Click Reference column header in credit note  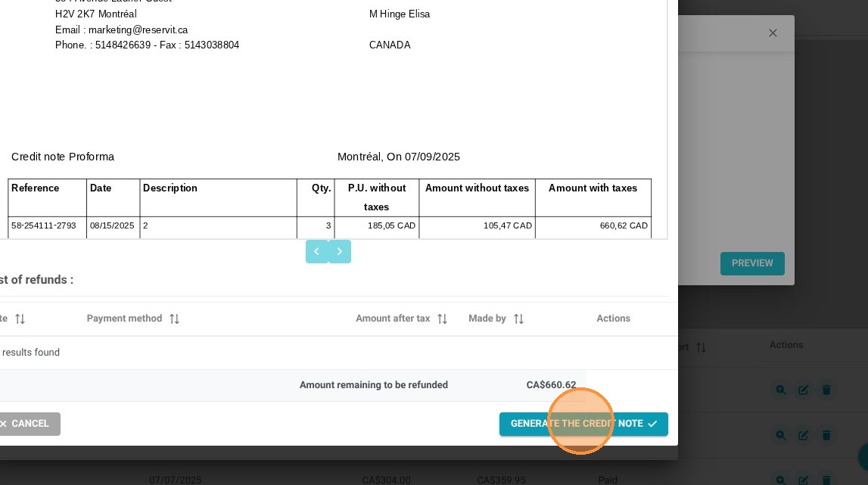35,188
